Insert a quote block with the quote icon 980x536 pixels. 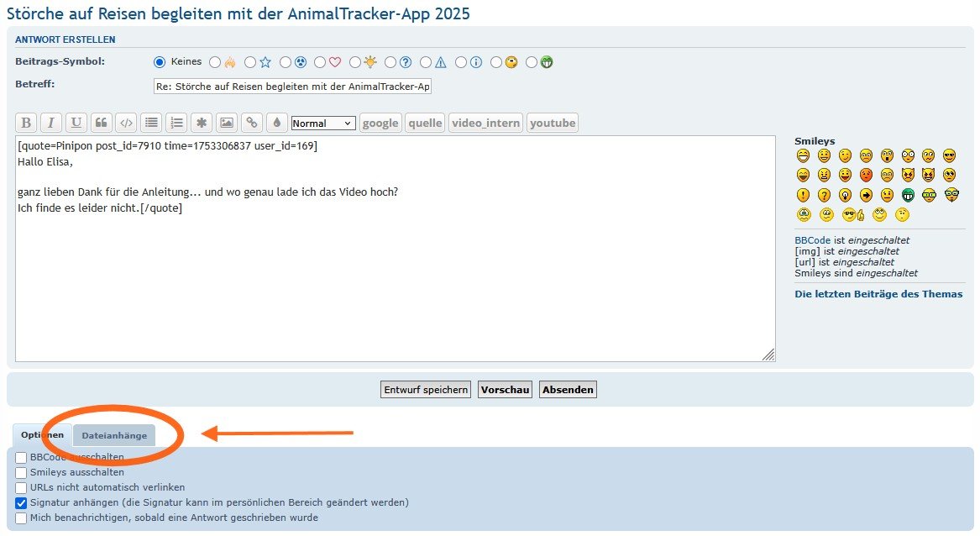point(101,123)
